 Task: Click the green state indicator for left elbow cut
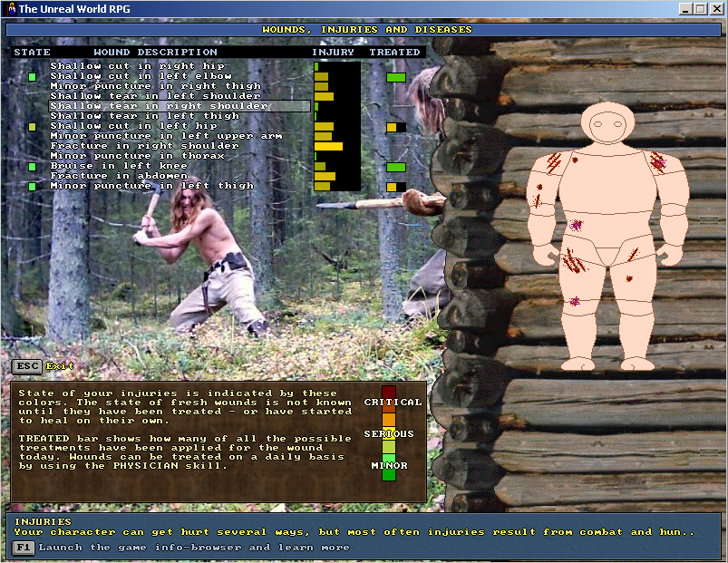click(33, 77)
